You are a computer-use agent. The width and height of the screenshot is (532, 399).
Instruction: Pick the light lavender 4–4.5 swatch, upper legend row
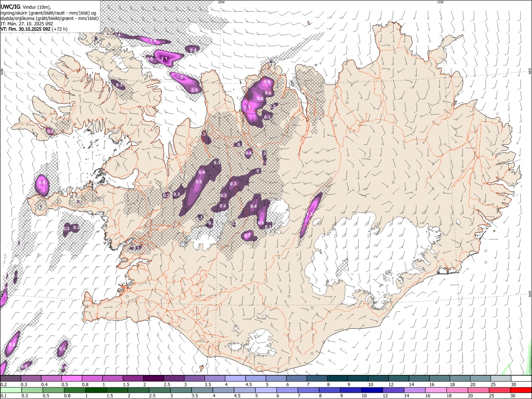pyautogui.click(x=235, y=379)
